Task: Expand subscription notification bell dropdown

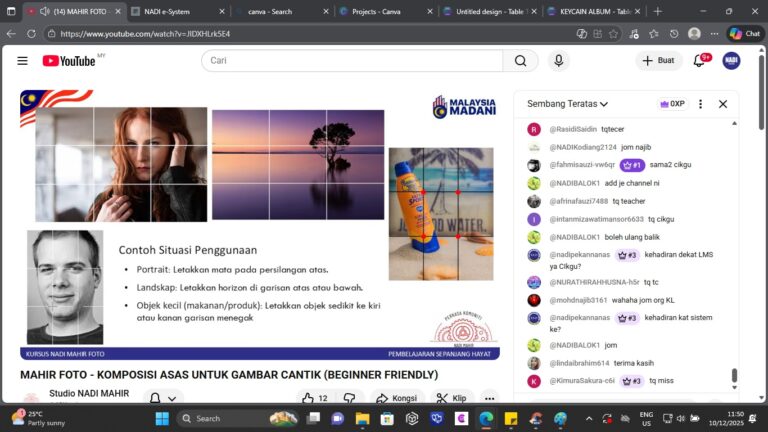Action: coord(163,398)
